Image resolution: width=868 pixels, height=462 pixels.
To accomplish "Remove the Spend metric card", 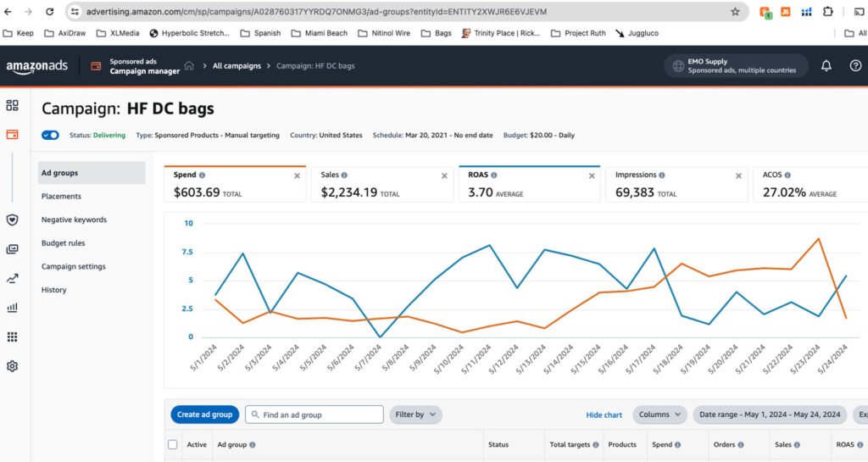I will pyautogui.click(x=298, y=176).
